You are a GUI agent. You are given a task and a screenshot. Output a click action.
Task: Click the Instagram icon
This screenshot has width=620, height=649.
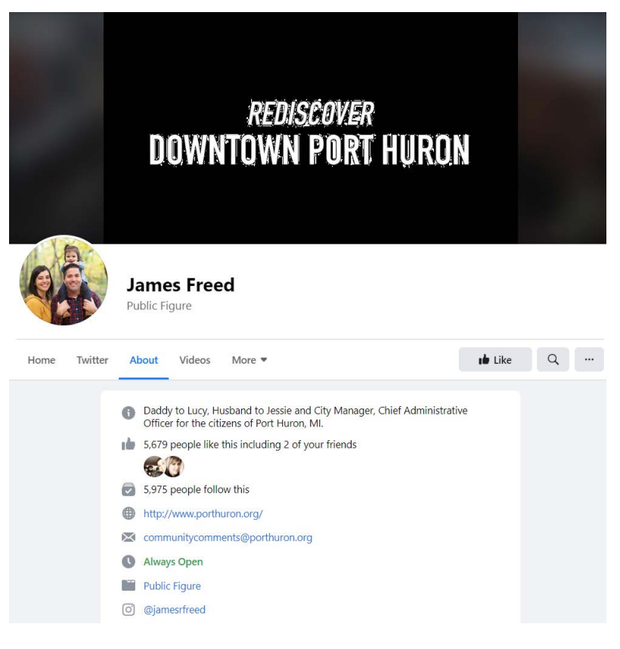point(128,609)
